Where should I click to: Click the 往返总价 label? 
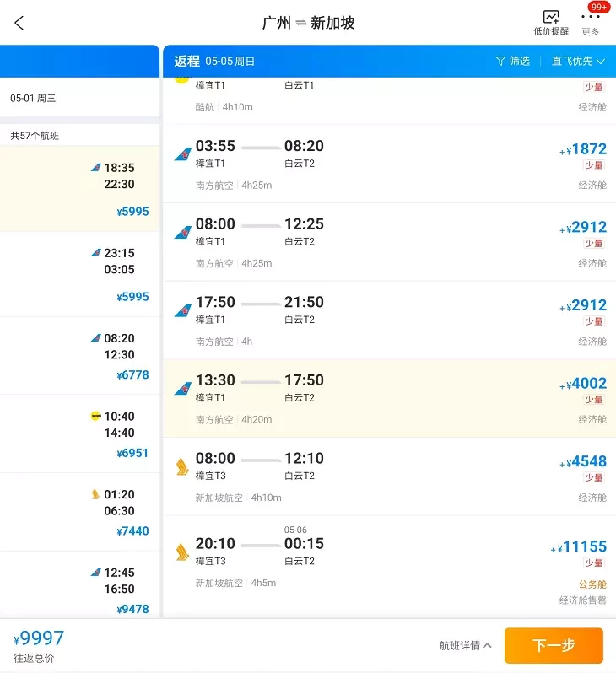(34, 658)
